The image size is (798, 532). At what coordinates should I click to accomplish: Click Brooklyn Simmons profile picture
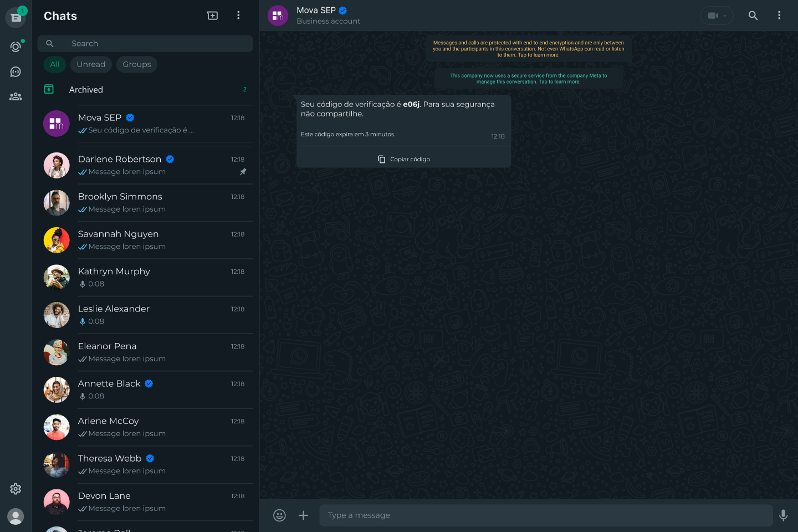pos(57,203)
